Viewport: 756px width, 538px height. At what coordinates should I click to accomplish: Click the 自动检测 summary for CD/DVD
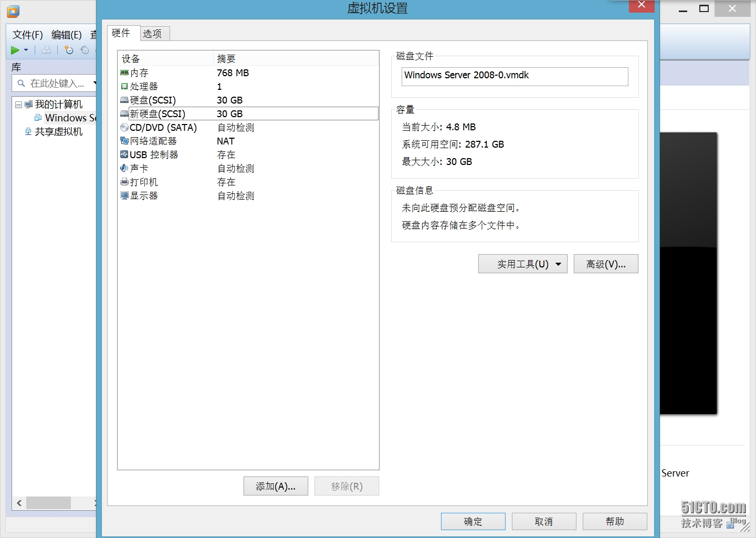click(x=236, y=127)
